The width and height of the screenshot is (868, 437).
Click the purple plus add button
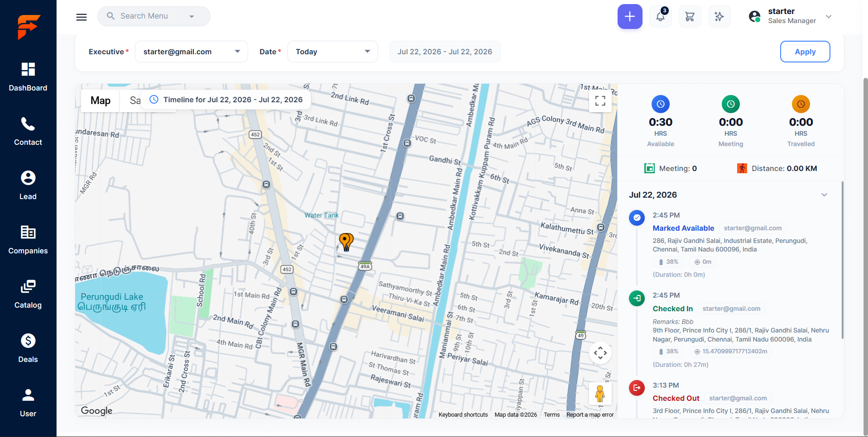(630, 17)
